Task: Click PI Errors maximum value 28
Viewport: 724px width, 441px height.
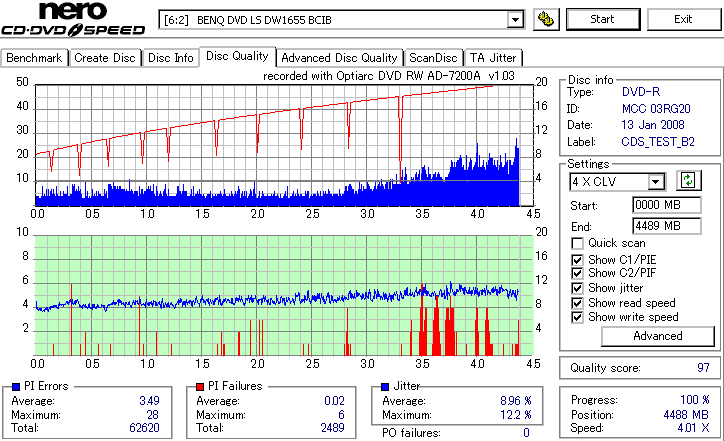Action: click(153, 415)
